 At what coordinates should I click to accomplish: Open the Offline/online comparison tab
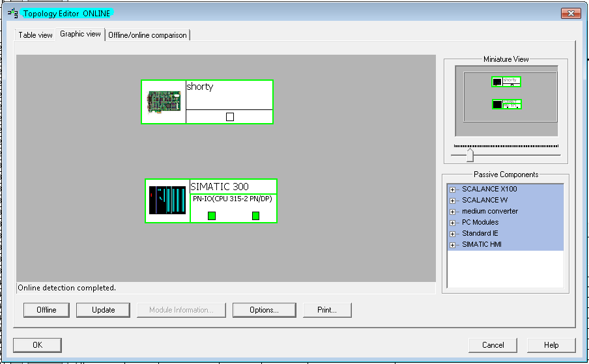(x=147, y=35)
